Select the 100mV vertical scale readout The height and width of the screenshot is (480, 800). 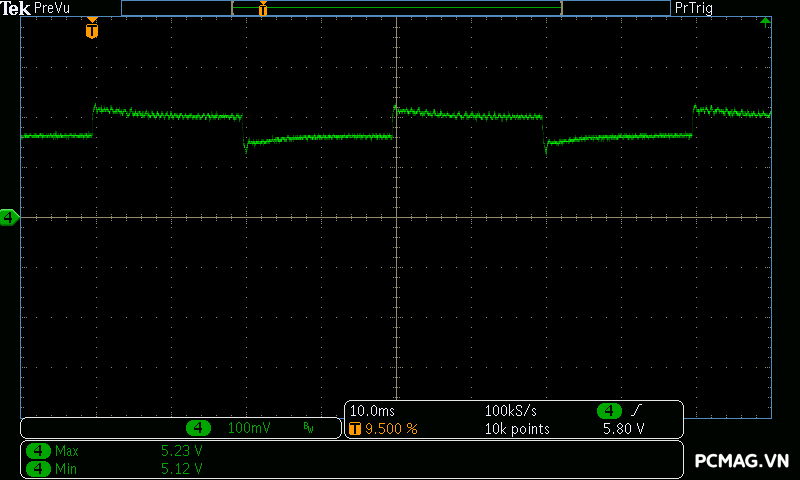pos(248,428)
